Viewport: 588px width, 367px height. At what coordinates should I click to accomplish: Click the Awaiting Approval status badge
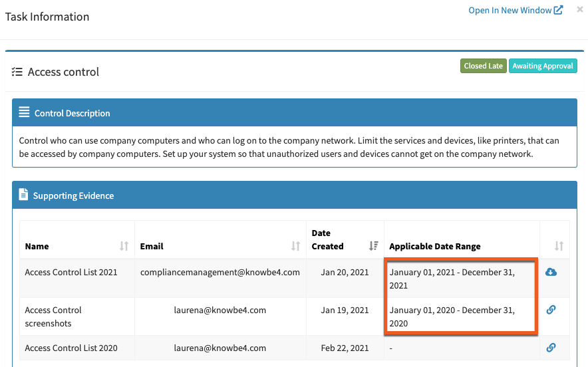click(543, 66)
